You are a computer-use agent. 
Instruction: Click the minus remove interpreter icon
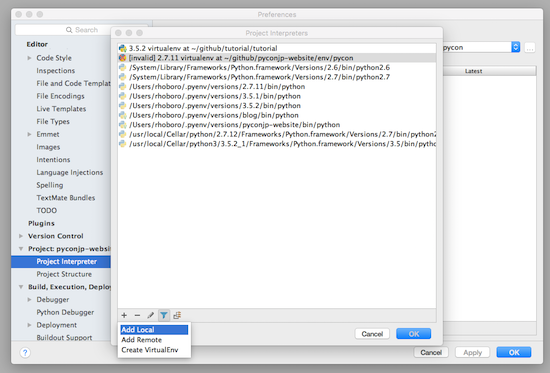point(137,315)
